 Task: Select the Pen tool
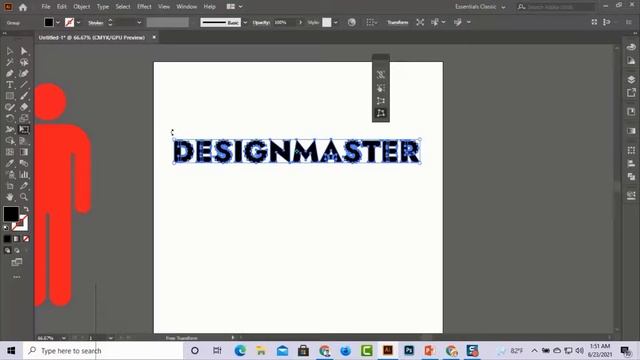tap(9, 73)
